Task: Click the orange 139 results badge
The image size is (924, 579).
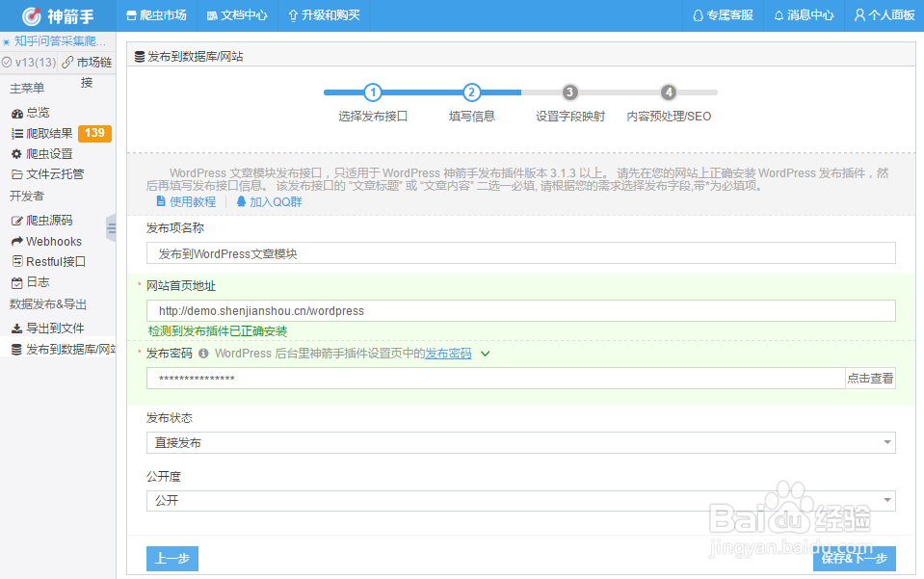Action: coord(94,133)
